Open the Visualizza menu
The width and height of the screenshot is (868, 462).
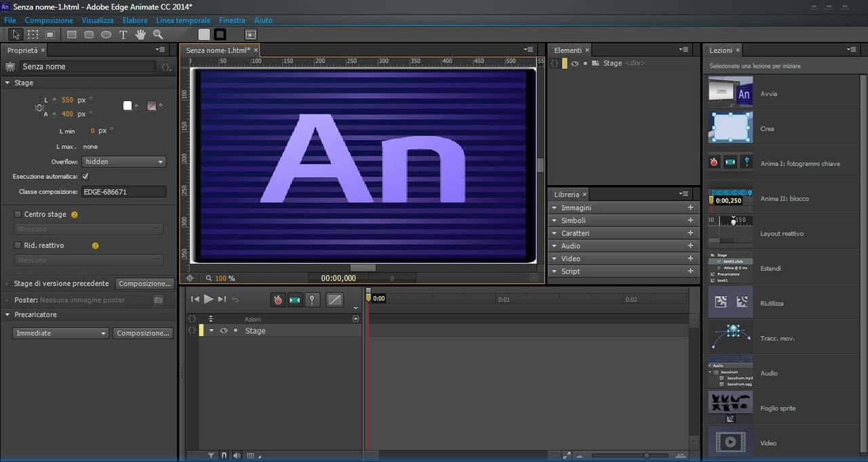(x=98, y=20)
